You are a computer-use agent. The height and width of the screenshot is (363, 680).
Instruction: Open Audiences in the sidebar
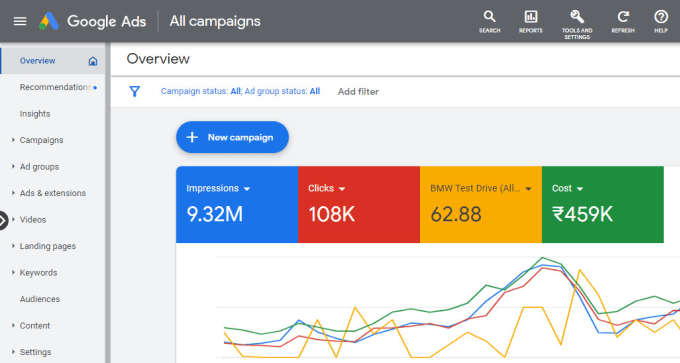39,299
